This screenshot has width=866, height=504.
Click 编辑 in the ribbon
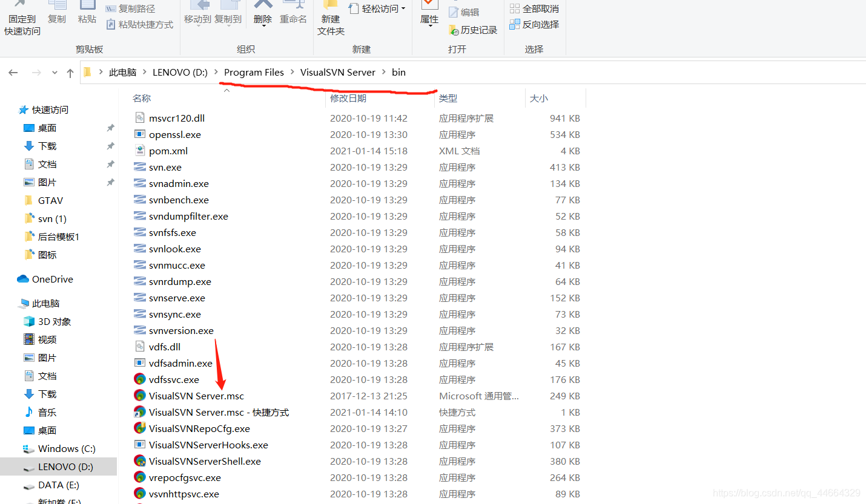point(464,11)
